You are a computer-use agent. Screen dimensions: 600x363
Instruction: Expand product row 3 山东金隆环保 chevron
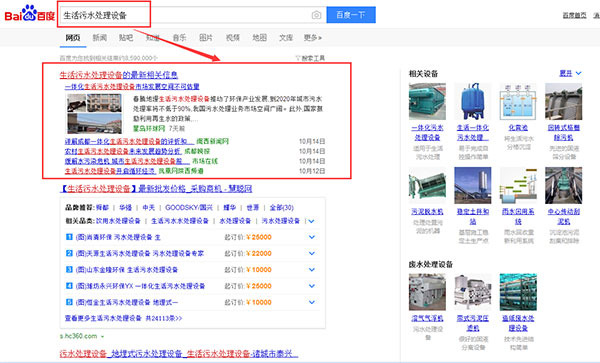tap(312, 270)
